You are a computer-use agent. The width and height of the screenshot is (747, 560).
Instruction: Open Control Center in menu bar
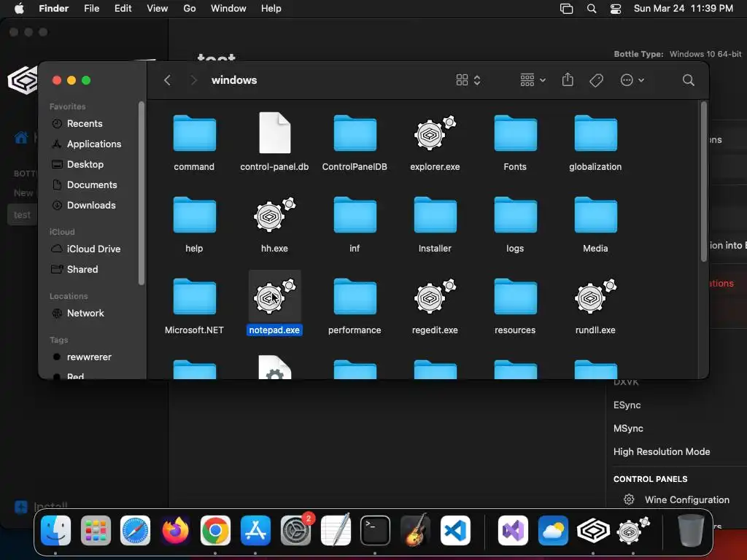click(x=616, y=9)
